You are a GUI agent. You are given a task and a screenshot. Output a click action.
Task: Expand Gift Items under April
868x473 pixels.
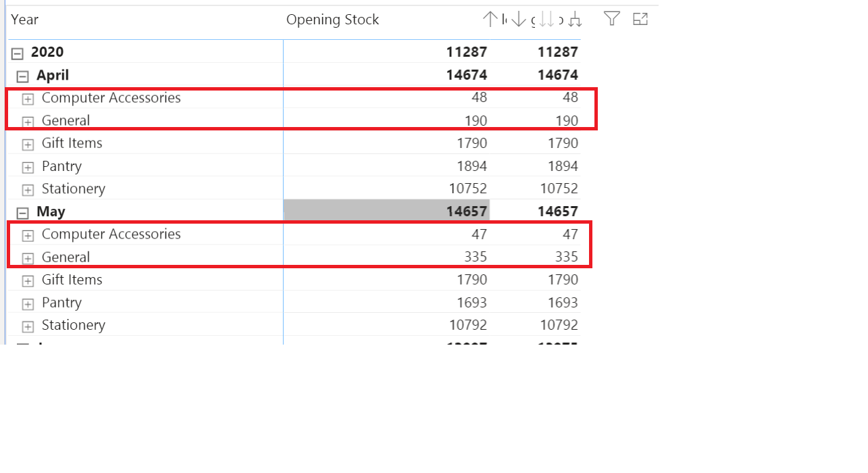pyautogui.click(x=28, y=145)
